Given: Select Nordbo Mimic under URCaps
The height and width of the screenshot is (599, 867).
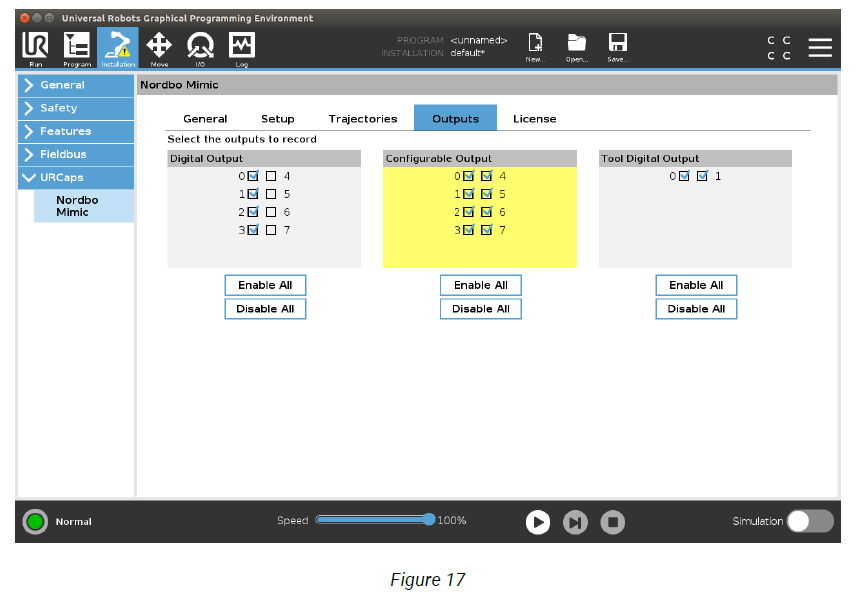Looking at the screenshot, I should pos(84,206).
